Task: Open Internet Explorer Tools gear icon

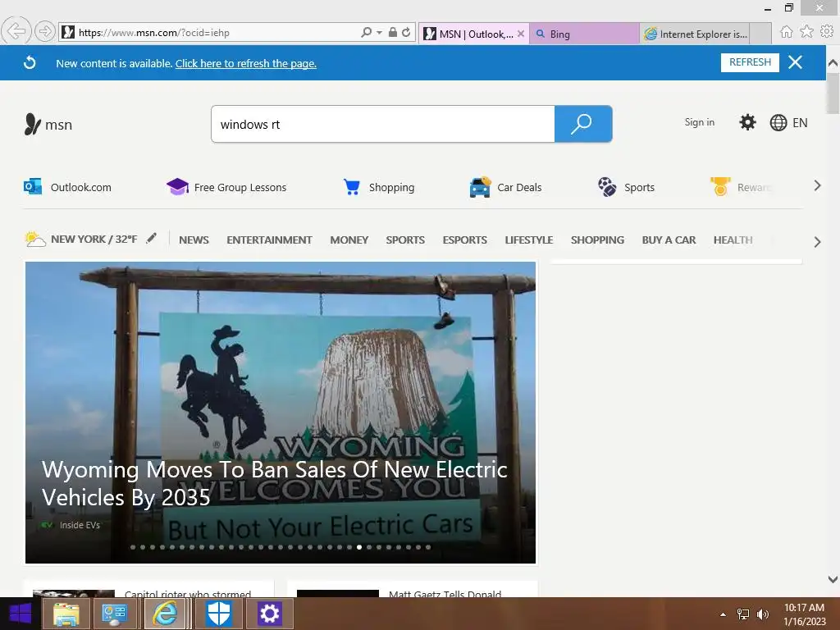Action: tap(827, 32)
